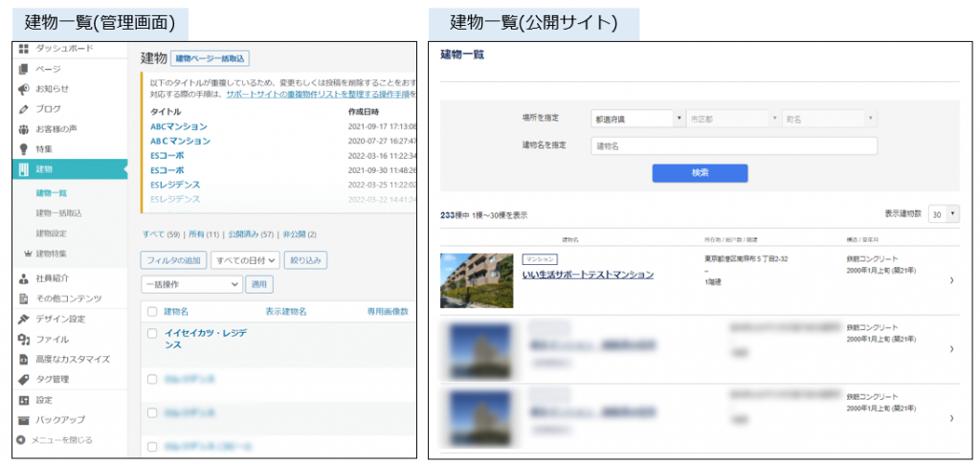Expand the すべての日付 date filter dropdown
Image resolution: width=980 pixels, height=465 pixels.
245,259
